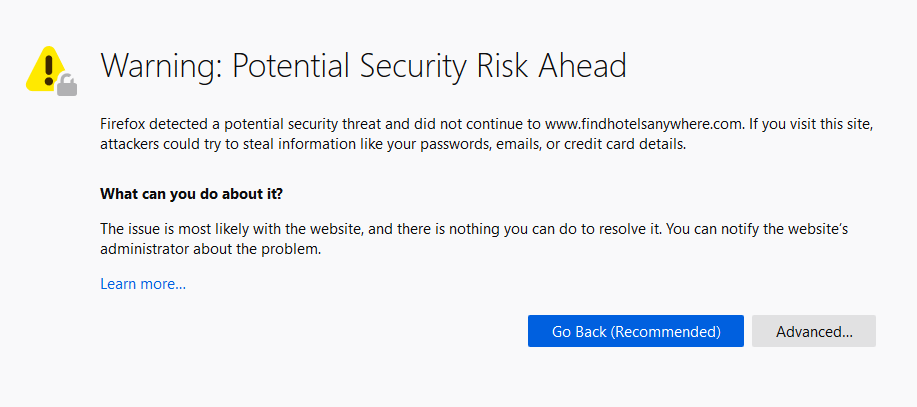Click the word 'Security' in the title
The height and width of the screenshot is (407, 917).
click(x=413, y=67)
